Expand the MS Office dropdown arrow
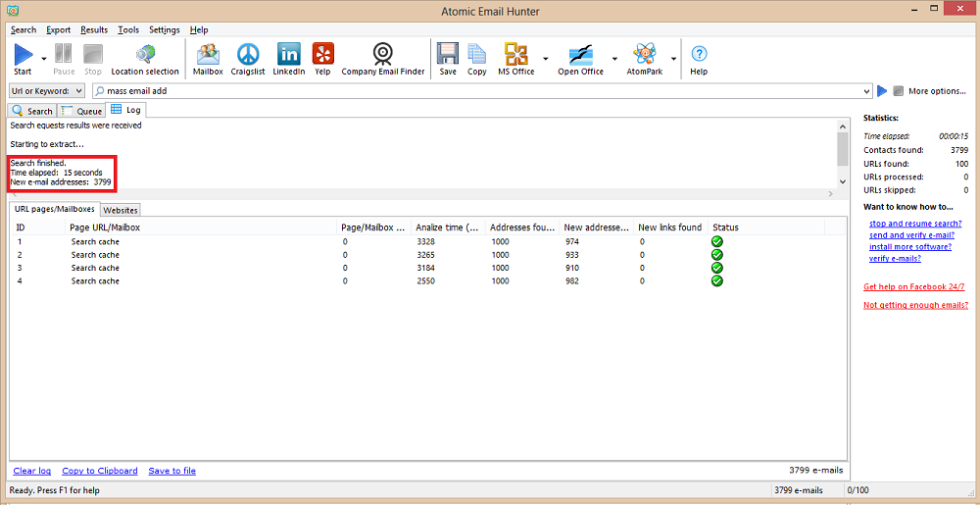Image resolution: width=980 pixels, height=505 pixels. 545,59
